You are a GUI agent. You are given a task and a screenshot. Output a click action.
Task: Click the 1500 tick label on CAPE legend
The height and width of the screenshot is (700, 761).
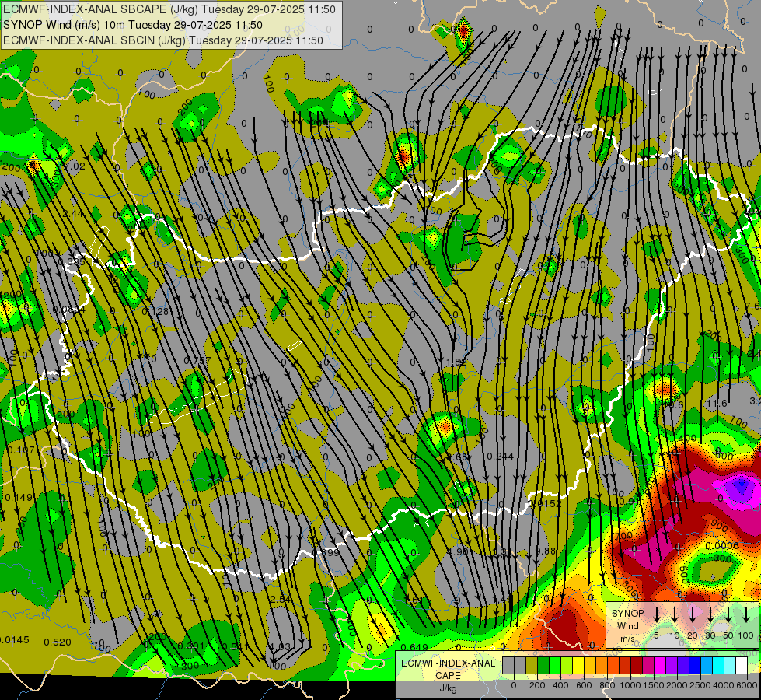pyautogui.click(x=654, y=685)
